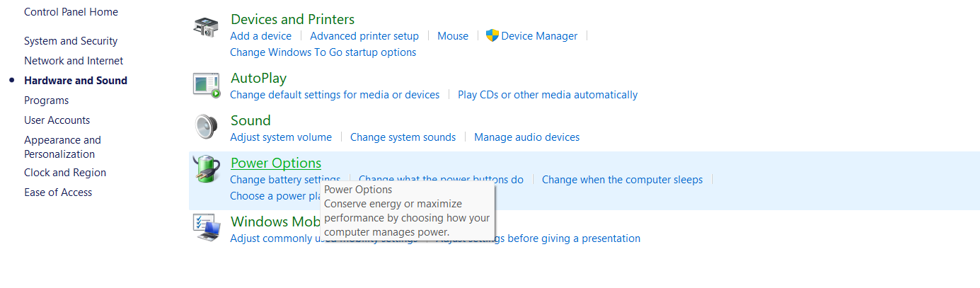
Task: Change default settings for media or devices
Action: click(335, 95)
